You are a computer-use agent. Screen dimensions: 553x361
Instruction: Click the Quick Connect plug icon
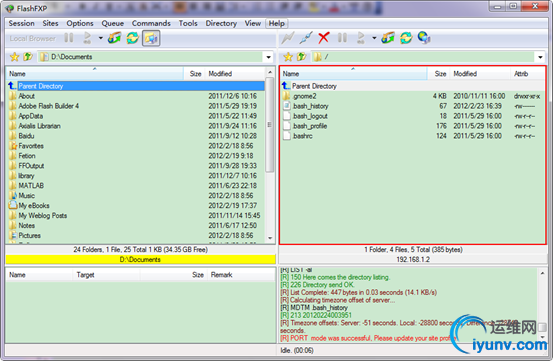pos(305,38)
